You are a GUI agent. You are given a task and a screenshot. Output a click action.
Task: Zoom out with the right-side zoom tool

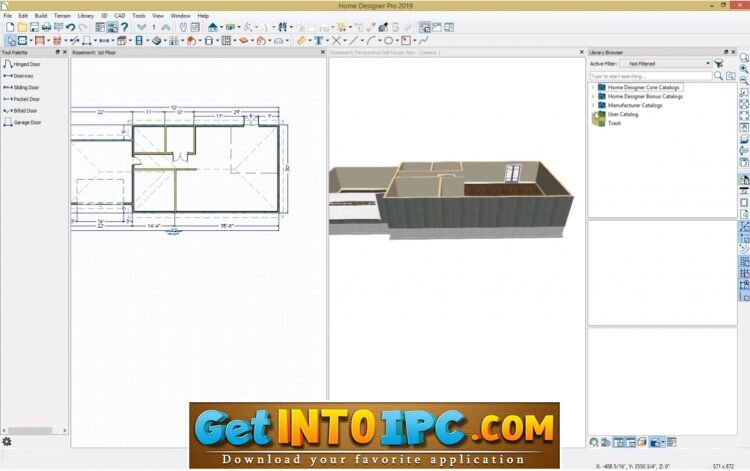point(744,80)
